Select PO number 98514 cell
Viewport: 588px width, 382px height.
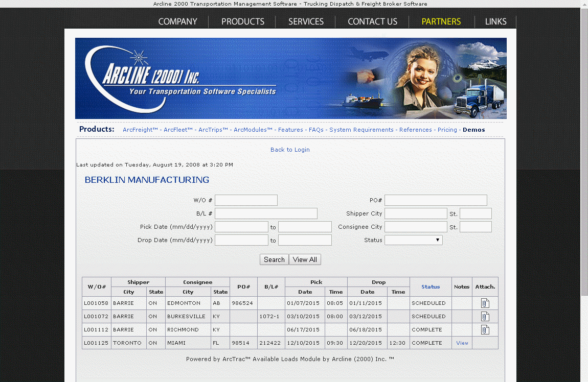pos(243,343)
